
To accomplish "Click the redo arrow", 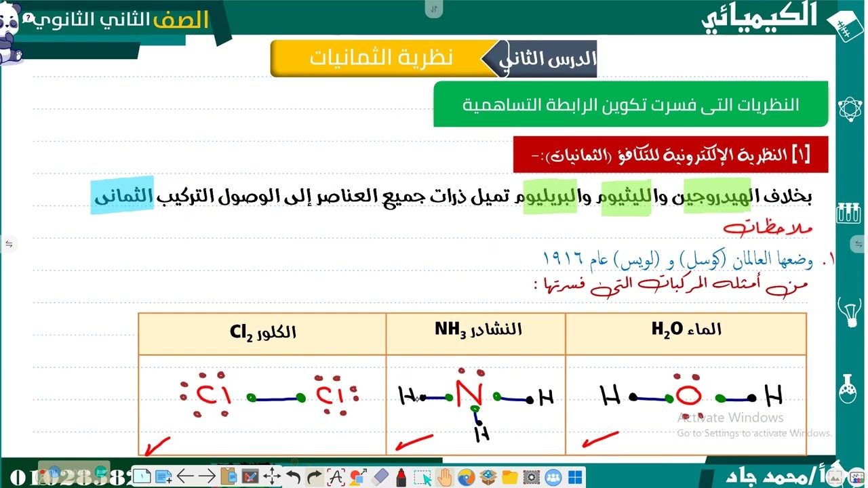I will click(315, 477).
